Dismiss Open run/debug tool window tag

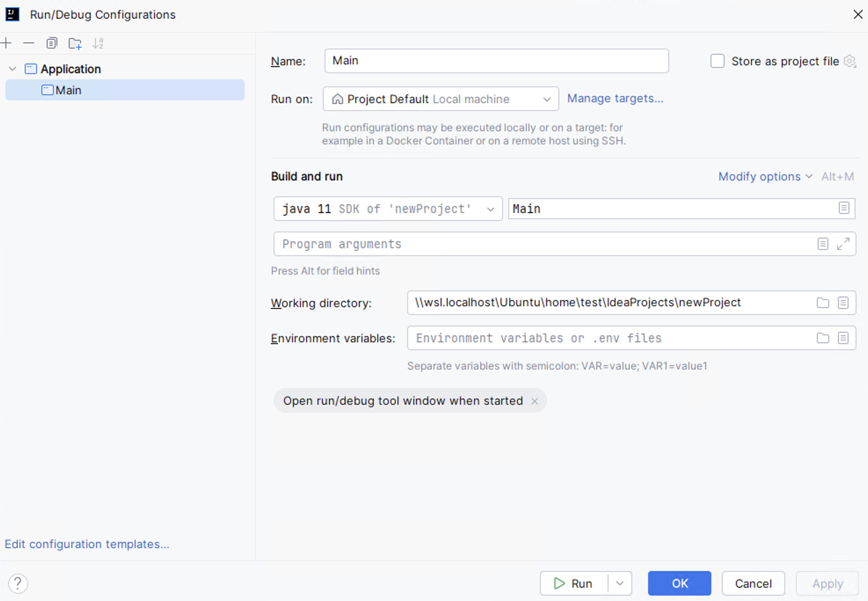534,401
